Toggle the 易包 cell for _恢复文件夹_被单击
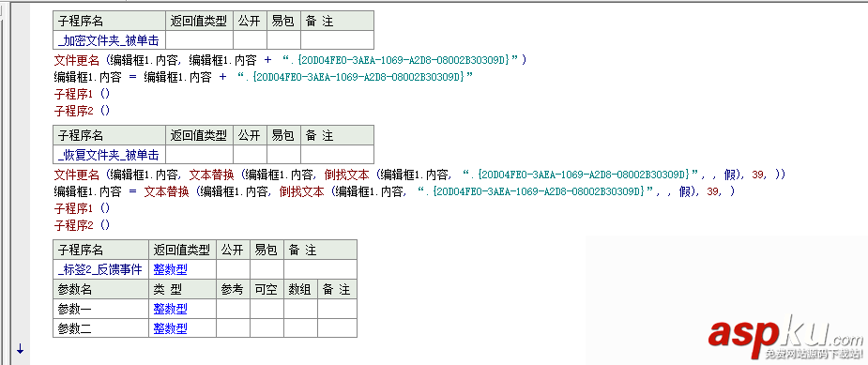 pos(284,155)
